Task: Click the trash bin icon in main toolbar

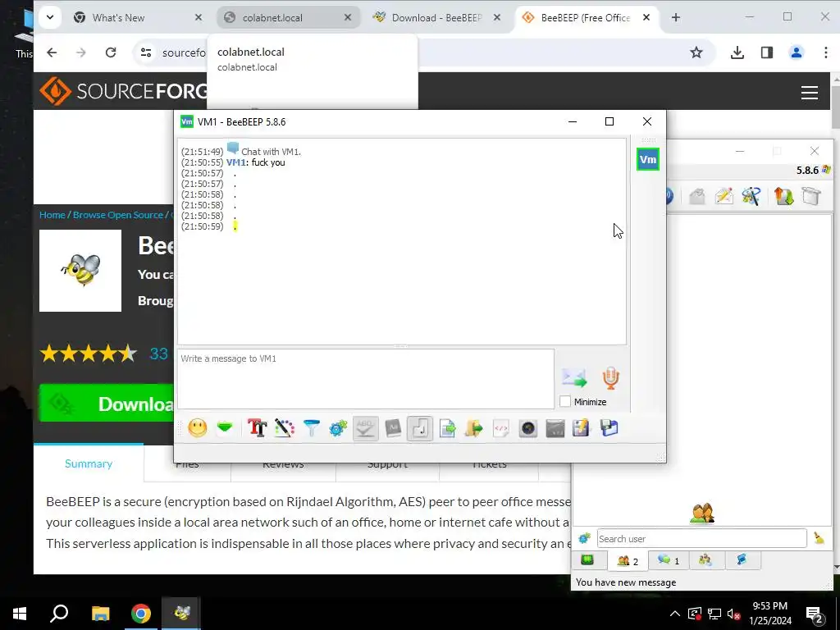Action: click(811, 196)
